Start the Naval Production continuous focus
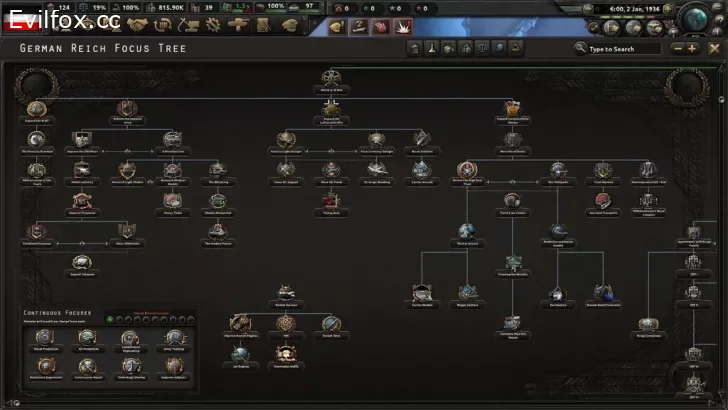Screen dimensions: 728x410 (45, 338)
